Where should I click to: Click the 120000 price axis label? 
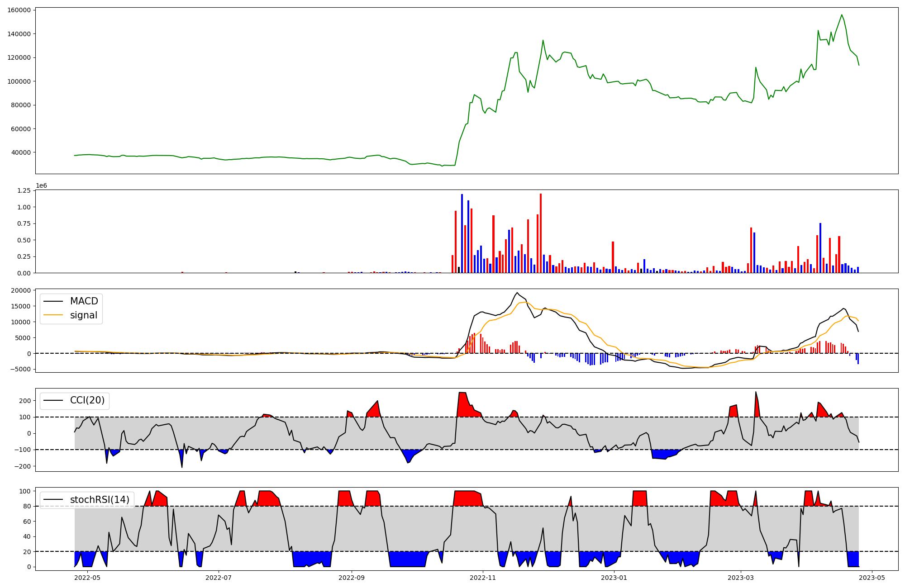19,57
